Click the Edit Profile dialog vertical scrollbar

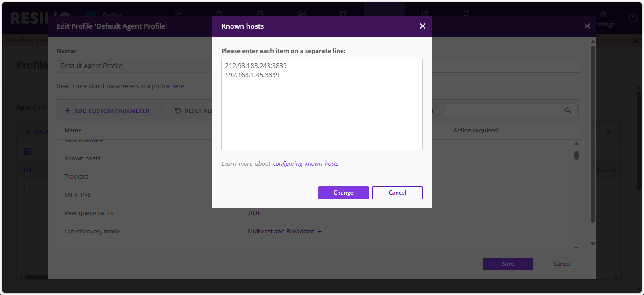593,134
